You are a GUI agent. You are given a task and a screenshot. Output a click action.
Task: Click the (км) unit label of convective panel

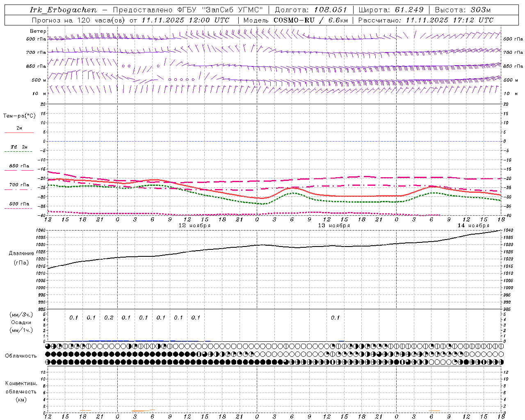pos(21,399)
